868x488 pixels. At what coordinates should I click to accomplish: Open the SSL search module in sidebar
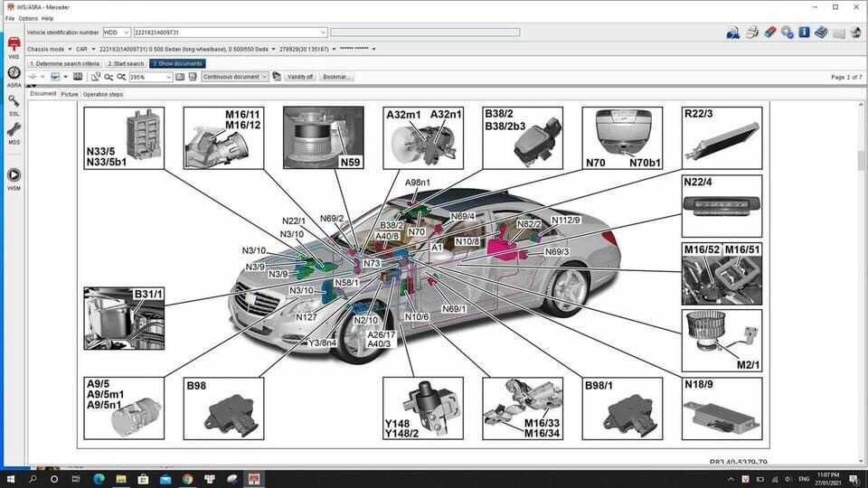[x=14, y=105]
